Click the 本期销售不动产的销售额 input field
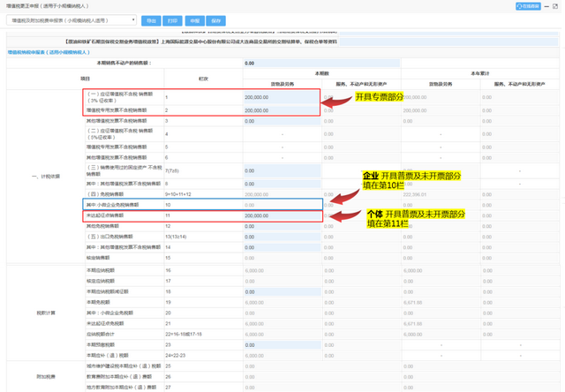 pos(321,63)
